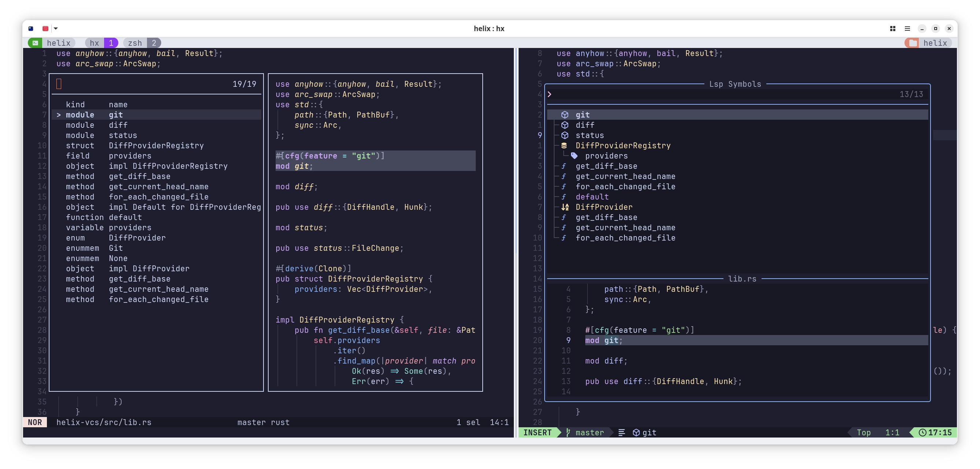Image resolution: width=980 pixels, height=469 pixels.
Task: Click the Lsp Symbols panel title
Action: coord(735,84)
